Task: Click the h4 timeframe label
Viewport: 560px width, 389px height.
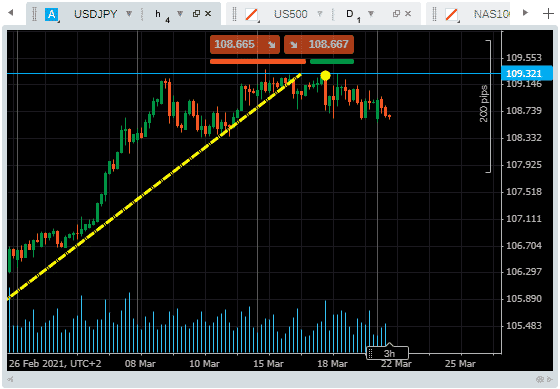Action: click(162, 15)
